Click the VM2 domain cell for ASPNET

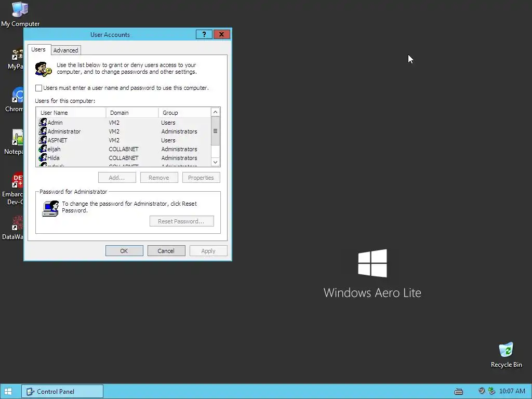point(114,140)
